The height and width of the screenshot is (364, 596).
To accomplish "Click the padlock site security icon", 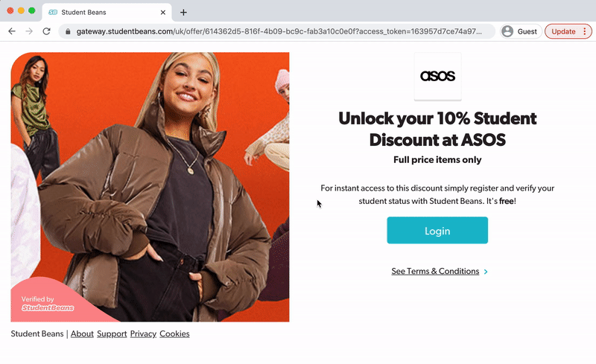I will coord(68,31).
